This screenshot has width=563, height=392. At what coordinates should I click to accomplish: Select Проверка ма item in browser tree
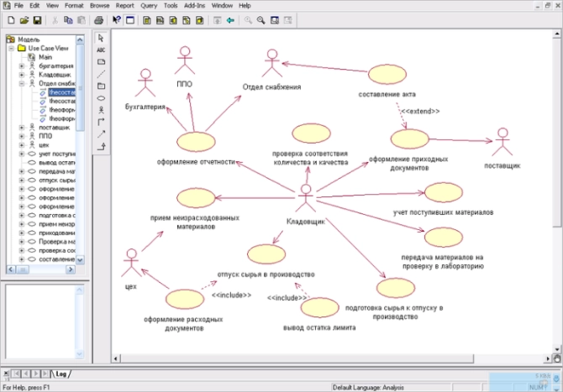tap(57, 242)
